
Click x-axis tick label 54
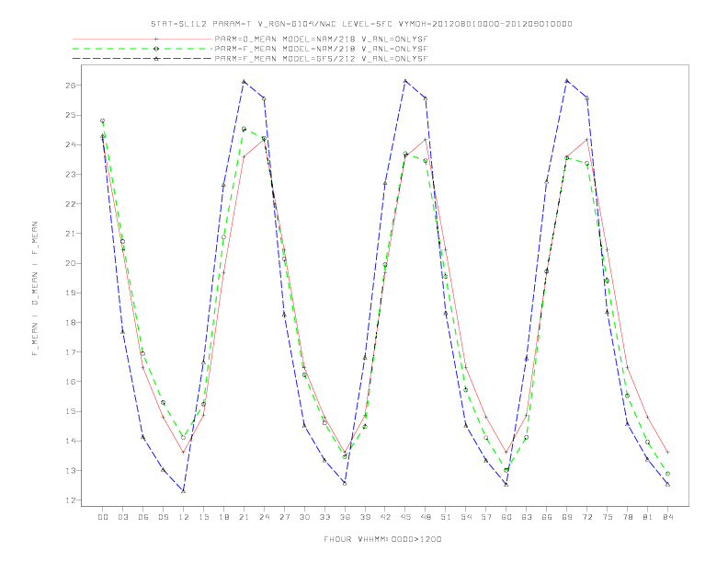point(466,517)
